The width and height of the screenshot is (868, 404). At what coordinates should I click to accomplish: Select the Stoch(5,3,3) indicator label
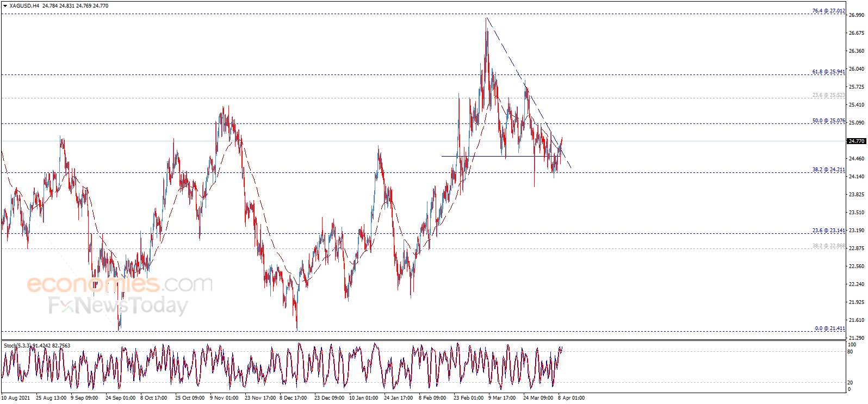(x=18, y=346)
